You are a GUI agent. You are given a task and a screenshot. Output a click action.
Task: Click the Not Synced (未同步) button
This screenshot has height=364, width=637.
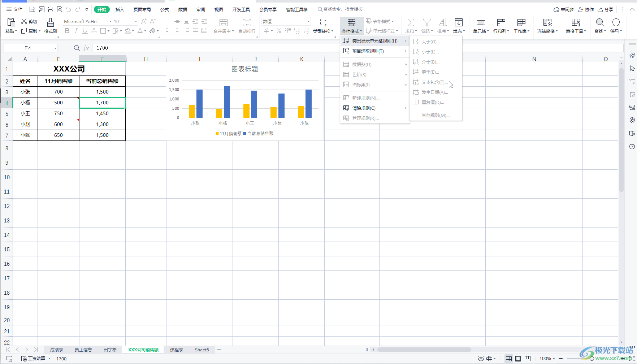click(x=564, y=9)
